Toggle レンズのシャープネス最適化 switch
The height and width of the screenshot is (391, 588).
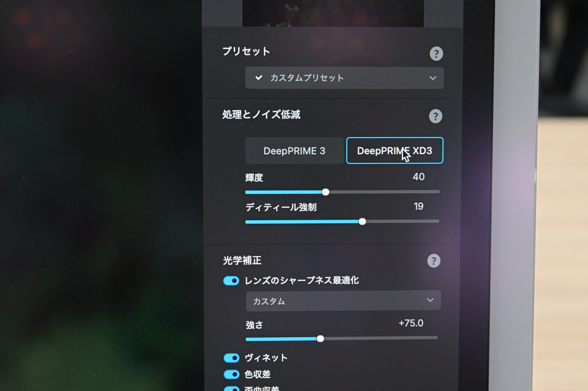pyautogui.click(x=231, y=281)
